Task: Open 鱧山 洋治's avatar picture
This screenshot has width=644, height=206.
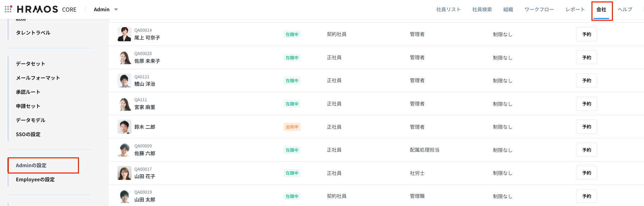Action: (x=124, y=80)
